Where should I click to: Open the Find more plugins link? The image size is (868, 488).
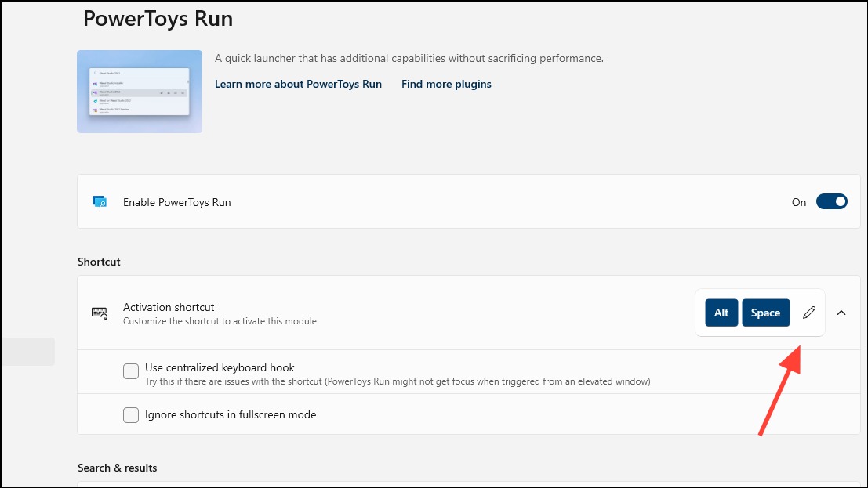446,84
